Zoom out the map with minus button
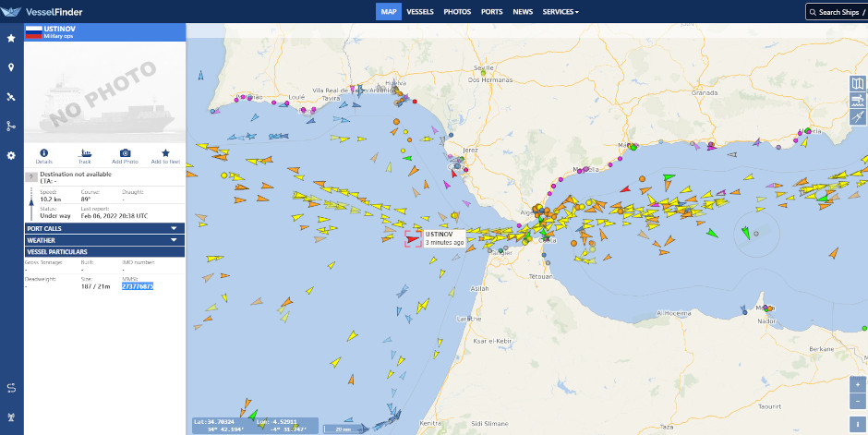 click(858, 401)
